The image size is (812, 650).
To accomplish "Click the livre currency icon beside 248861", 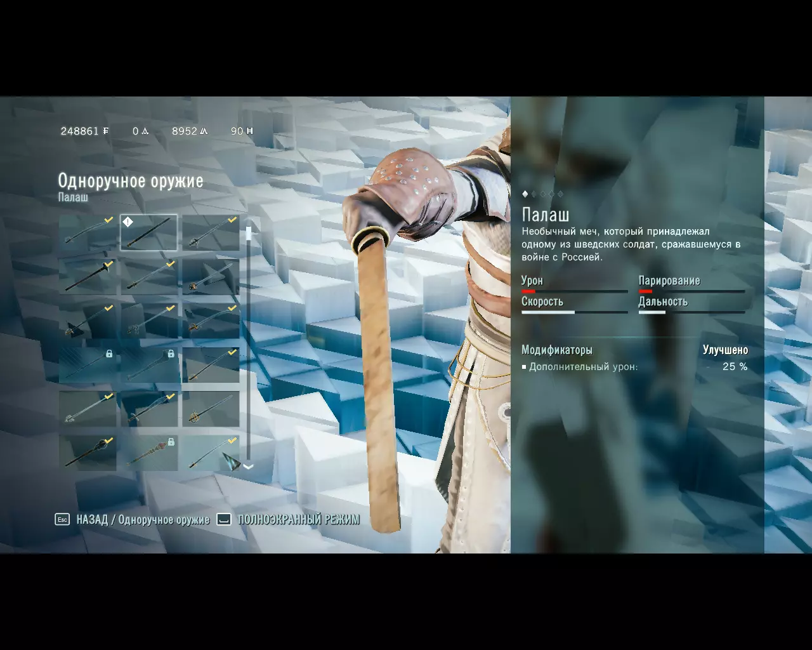I will (105, 131).
